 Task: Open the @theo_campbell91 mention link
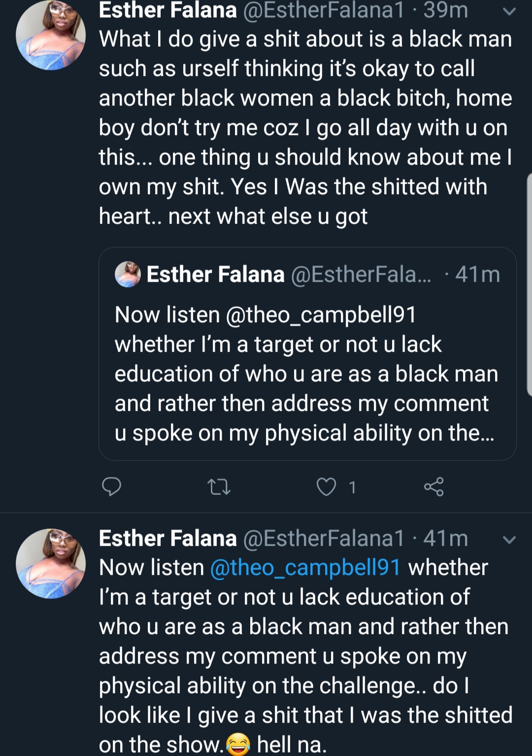click(305, 567)
